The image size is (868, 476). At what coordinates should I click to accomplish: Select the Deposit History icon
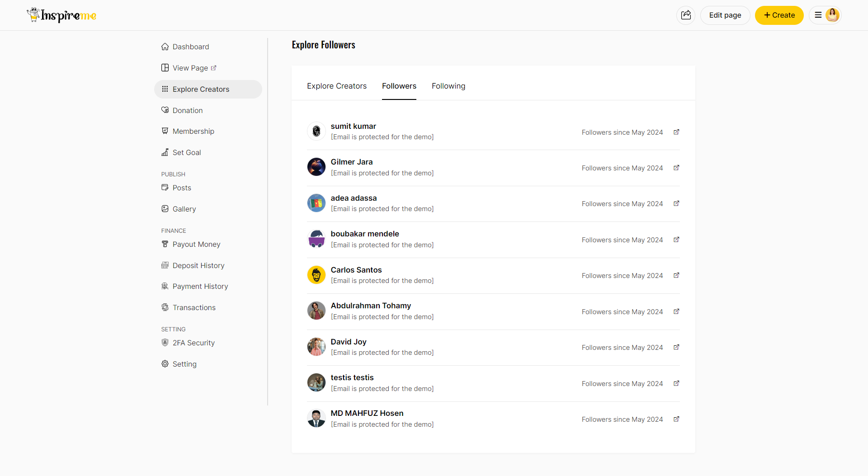point(165,265)
